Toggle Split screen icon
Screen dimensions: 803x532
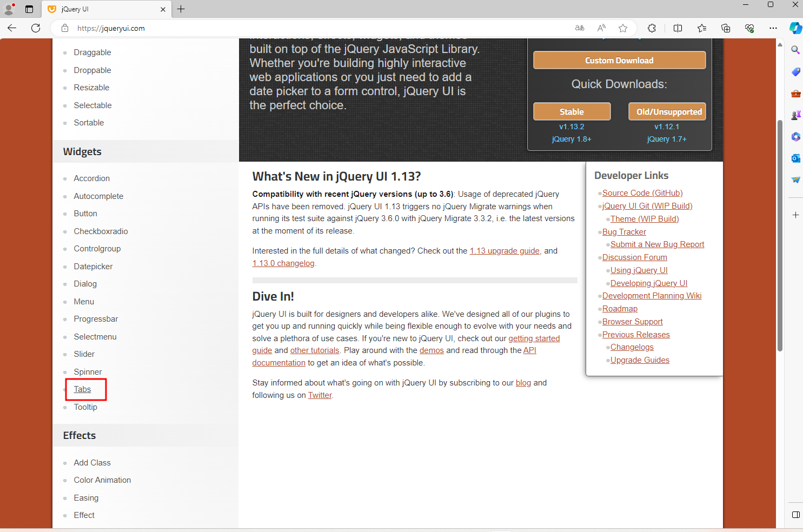(x=678, y=28)
